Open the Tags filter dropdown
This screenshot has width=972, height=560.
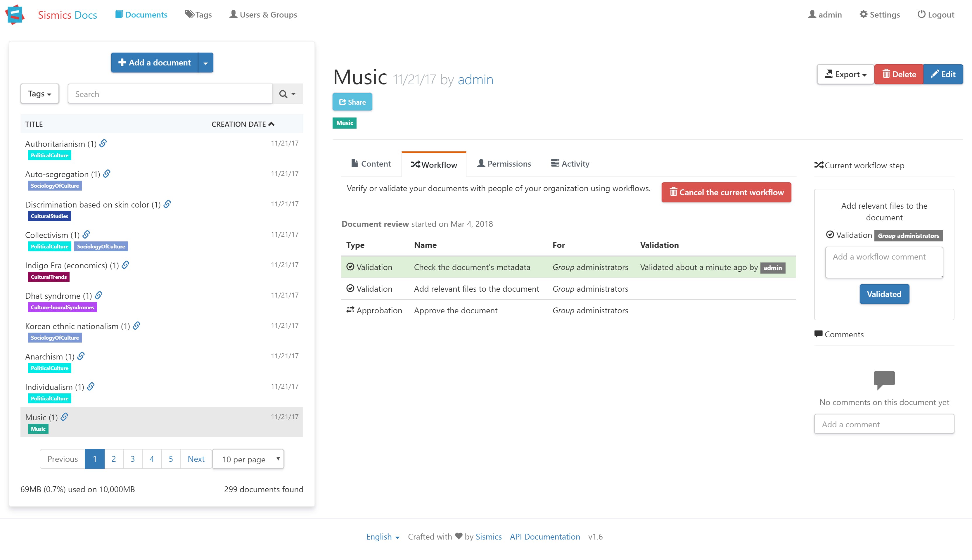click(x=40, y=94)
